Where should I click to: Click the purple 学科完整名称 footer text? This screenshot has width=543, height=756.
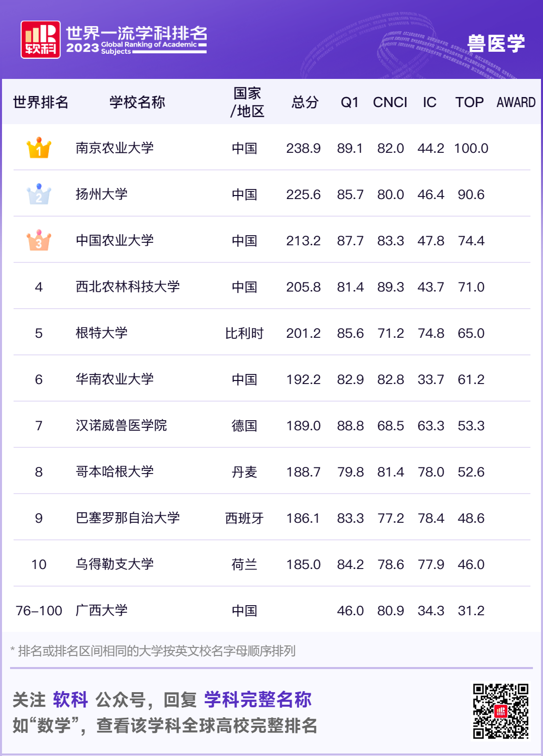click(x=257, y=699)
